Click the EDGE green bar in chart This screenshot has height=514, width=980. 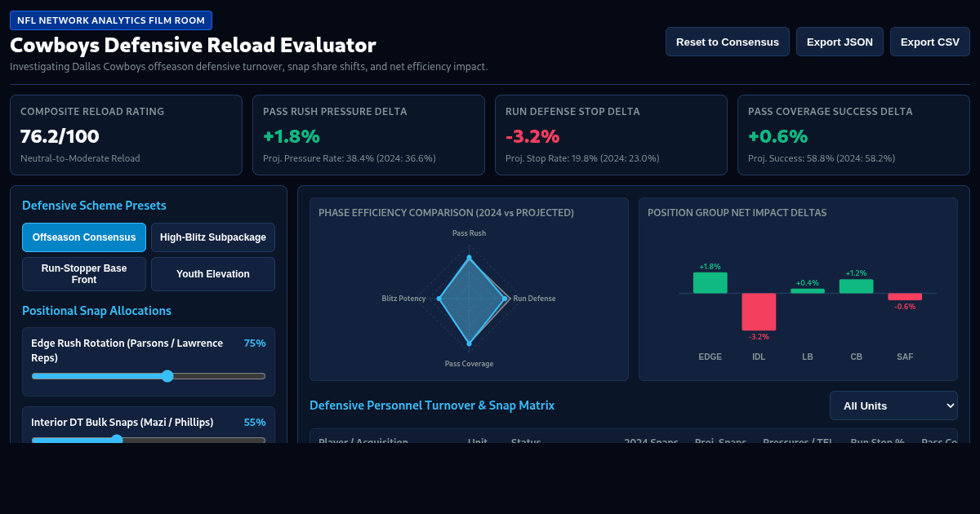point(710,282)
